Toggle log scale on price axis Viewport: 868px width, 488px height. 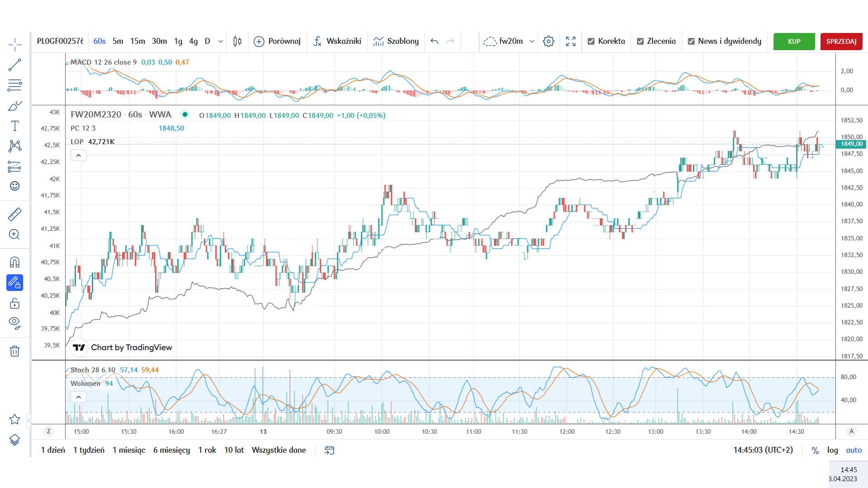(833, 450)
